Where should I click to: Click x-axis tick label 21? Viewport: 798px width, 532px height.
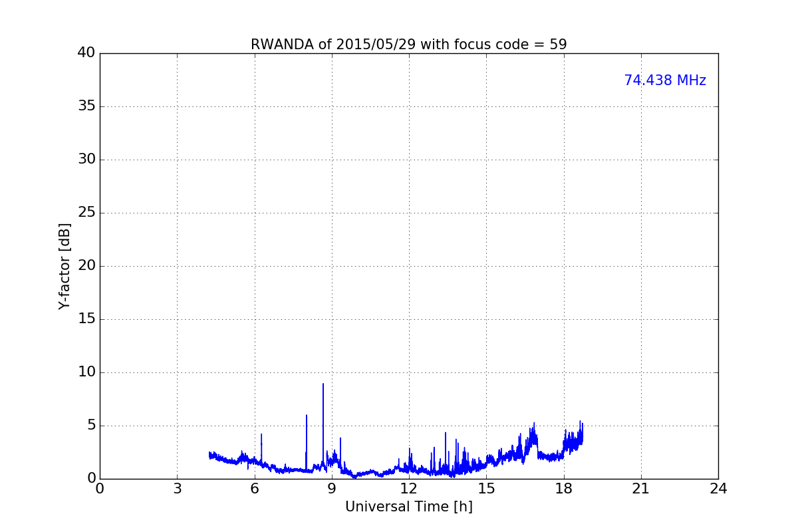coord(641,488)
